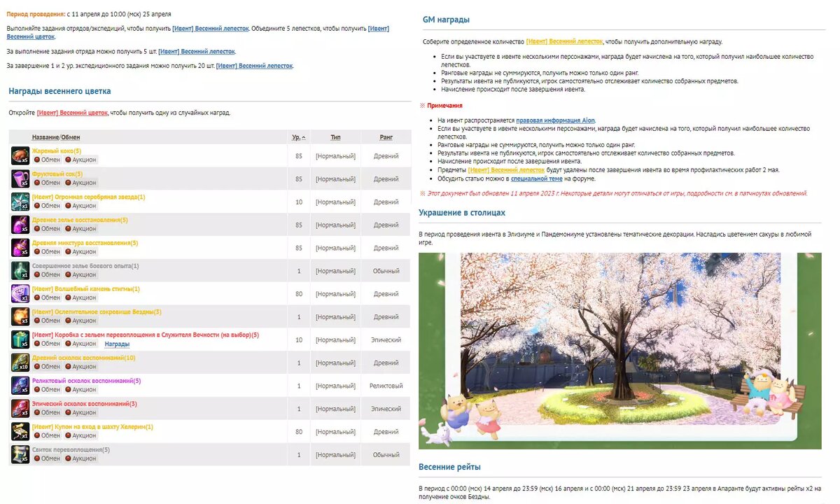Click Обмен under Фруктовый сок
Screen dimensions: 840x504
[48, 183]
